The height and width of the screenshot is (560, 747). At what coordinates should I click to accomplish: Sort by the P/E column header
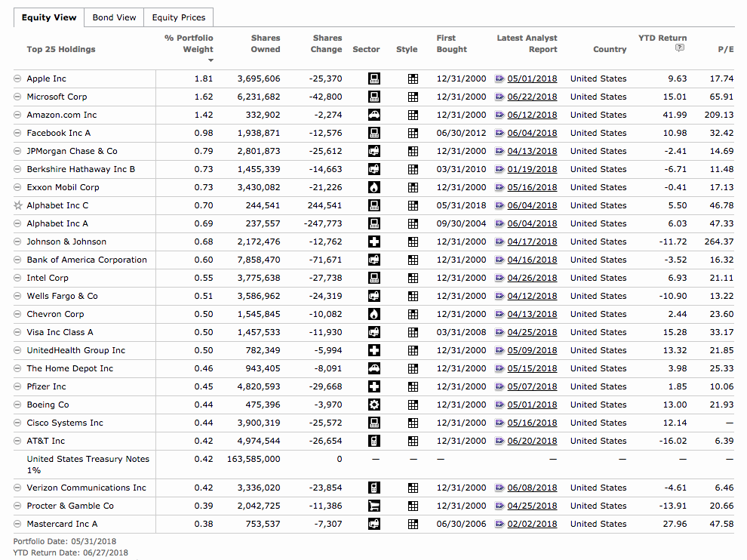pos(726,49)
